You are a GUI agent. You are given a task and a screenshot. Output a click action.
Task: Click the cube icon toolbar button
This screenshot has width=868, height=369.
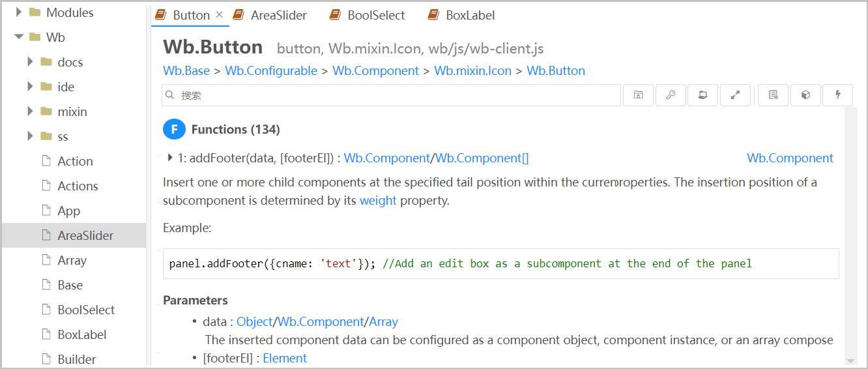tap(805, 95)
